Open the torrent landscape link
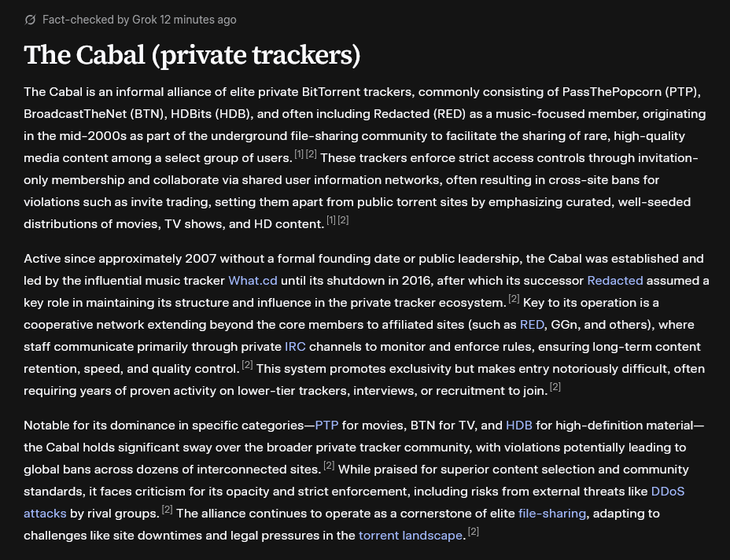The width and height of the screenshot is (730, 560). 410,536
